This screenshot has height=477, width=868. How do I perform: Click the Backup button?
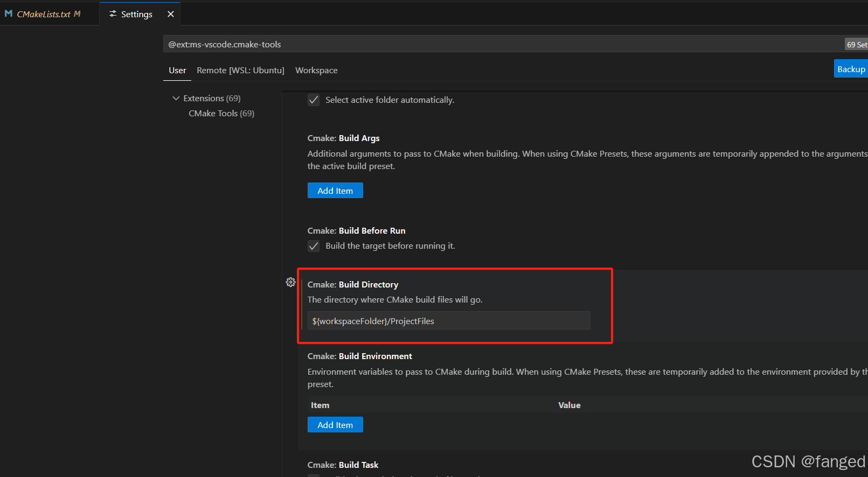click(851, 69)
